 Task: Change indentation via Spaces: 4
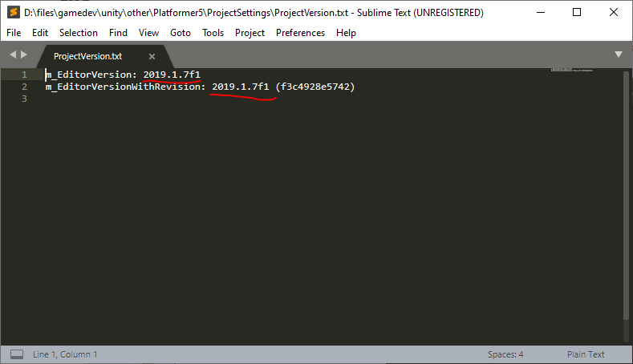pos(505,354)
